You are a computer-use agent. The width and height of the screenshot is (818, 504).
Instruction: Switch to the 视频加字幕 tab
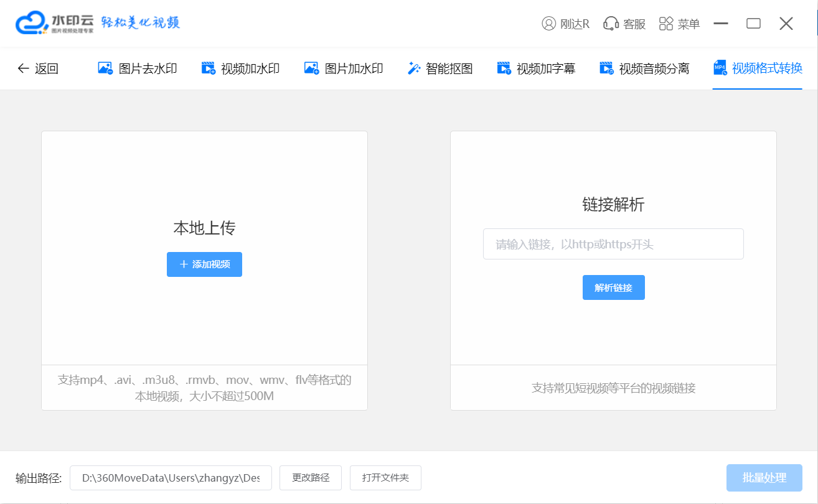tap(545, 68)
